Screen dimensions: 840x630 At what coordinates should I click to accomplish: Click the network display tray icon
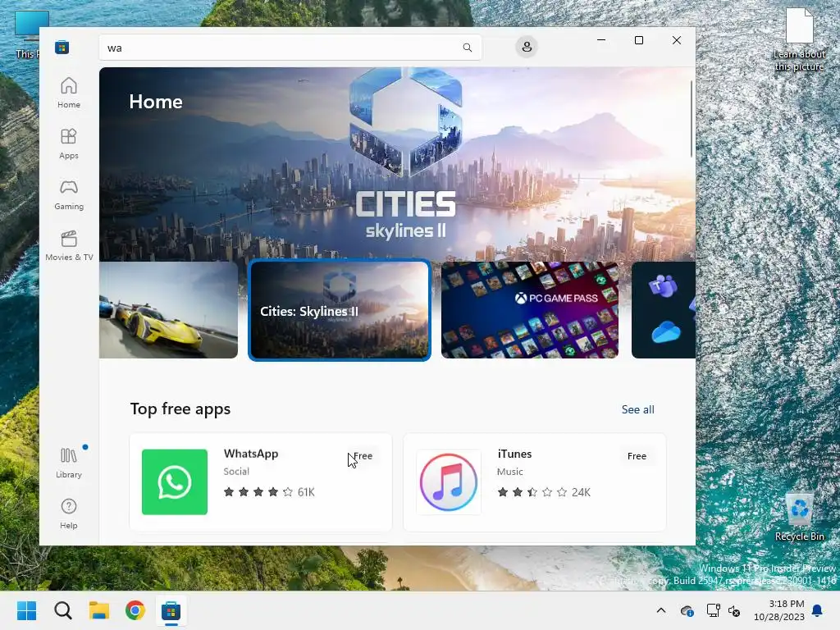click(713, 610)
